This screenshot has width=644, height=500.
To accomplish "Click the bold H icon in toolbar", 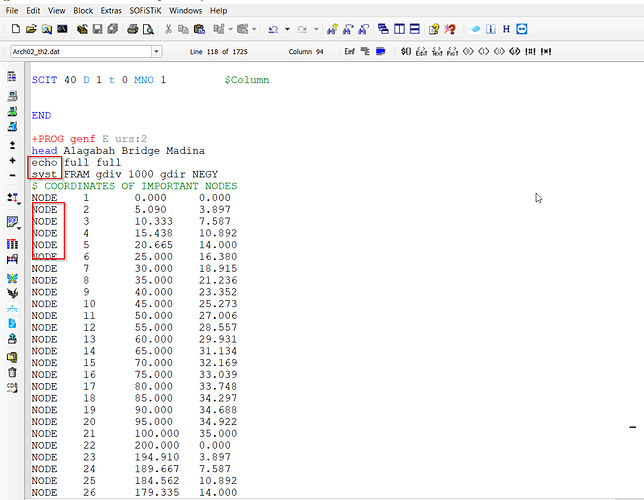I will point(506,29).
